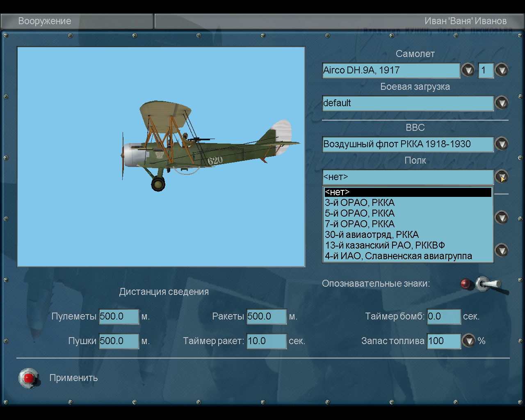Choose 7-й ОРАО, РККА entry
The height and width of the screenshot is (420, 525).
[x=360, y=224]
